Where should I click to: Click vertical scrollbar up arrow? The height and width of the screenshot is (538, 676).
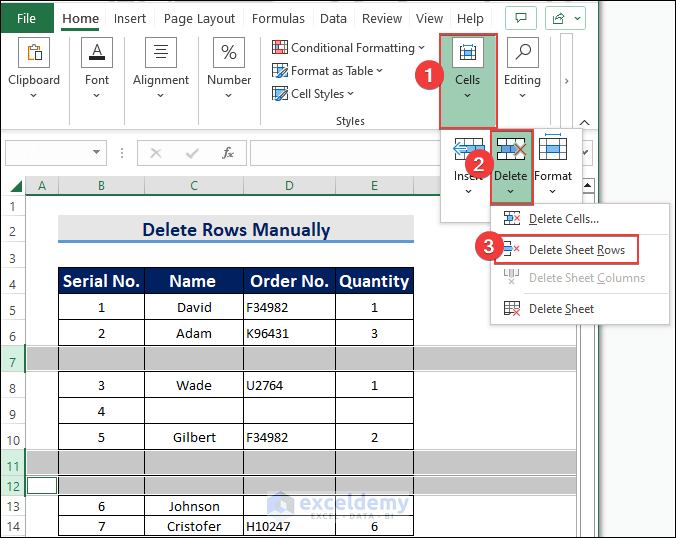587,185
